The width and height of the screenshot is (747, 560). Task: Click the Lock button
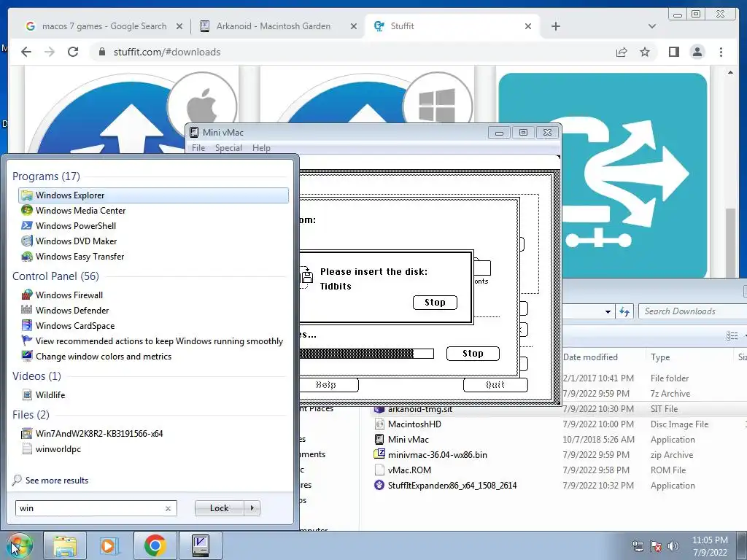tap(219, 508)
